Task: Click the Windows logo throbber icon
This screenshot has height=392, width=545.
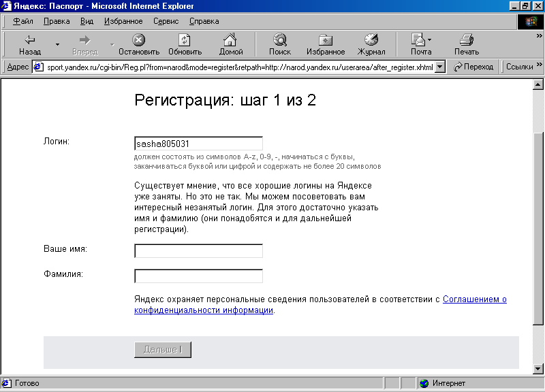Action: 531,22
